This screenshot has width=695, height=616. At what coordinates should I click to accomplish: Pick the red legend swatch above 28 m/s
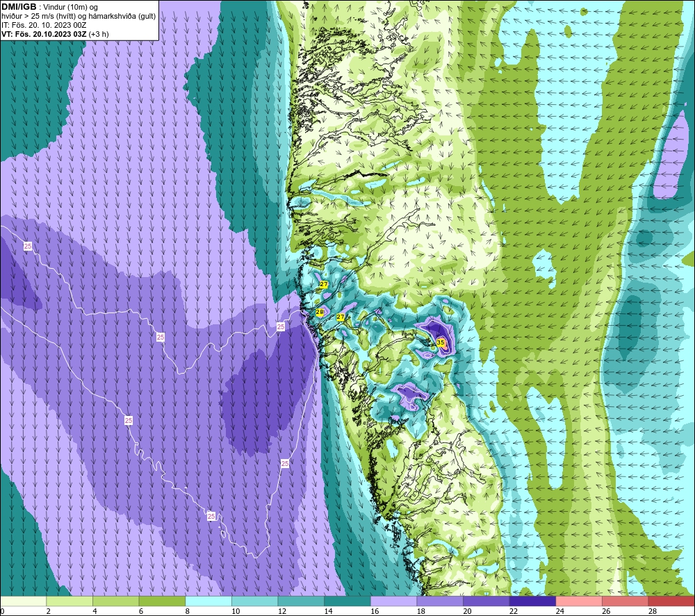point(671,601)
